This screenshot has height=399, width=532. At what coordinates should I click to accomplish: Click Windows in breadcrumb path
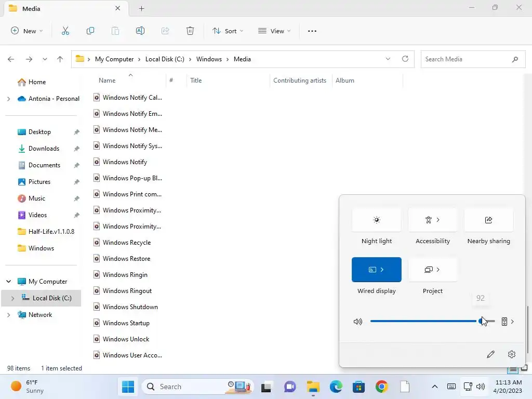tap(209, 59)
